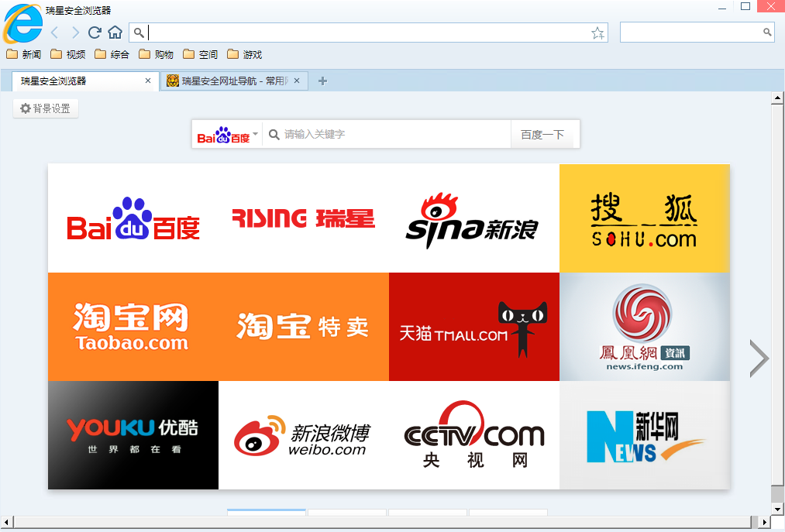The height and width of the screenshot is (532, 785).
Task: Click the vertical scrollbar down arrow
Action: coord(778,509)
